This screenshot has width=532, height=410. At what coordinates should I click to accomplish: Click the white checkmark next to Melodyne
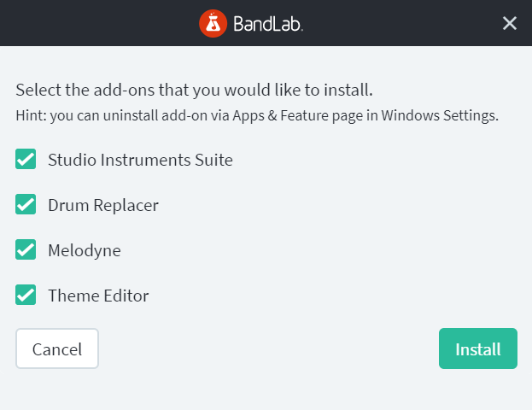point(26,249)
